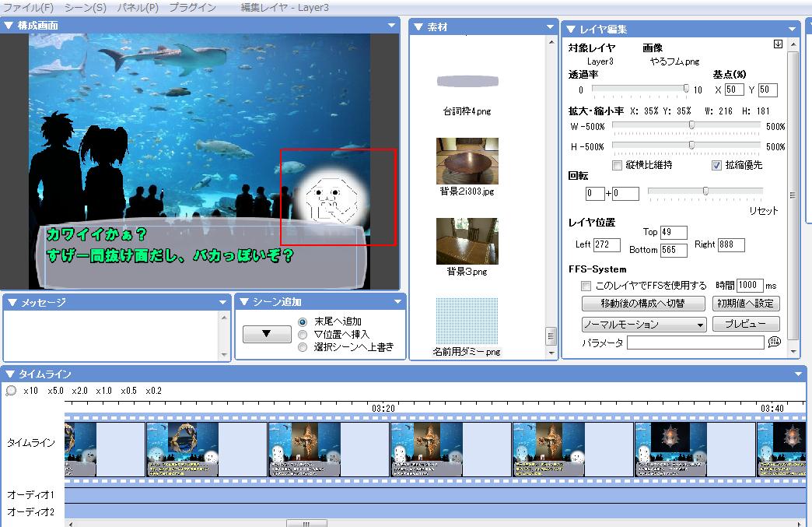Select ▽位置へ挿入 radio option
Screen dimensions: 812x527
(x=303, y=335)
